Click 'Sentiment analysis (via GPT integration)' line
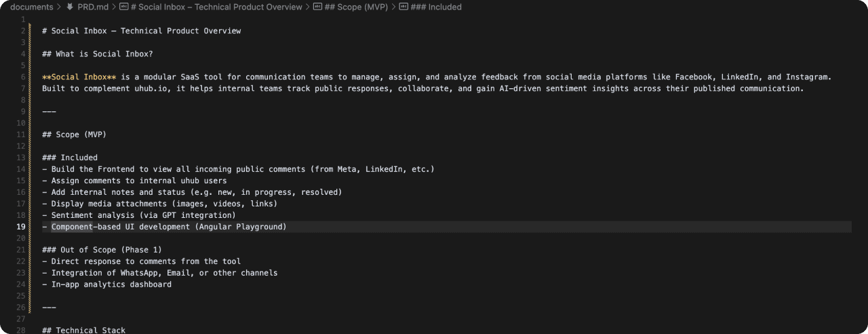This screenshot has width=868, height=334. pos(139,215)
